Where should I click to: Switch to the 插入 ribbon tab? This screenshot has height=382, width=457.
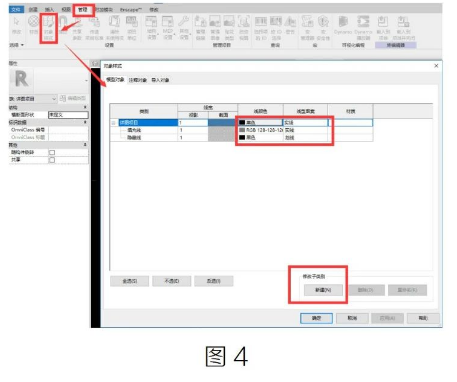(x=49, y=10)
